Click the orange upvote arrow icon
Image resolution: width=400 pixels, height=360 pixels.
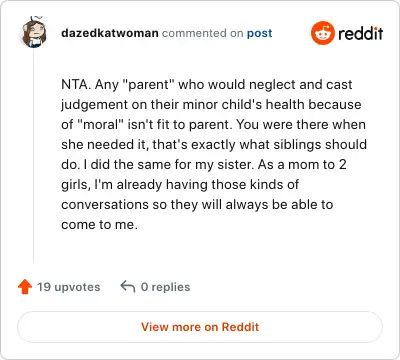coord(25,287)
